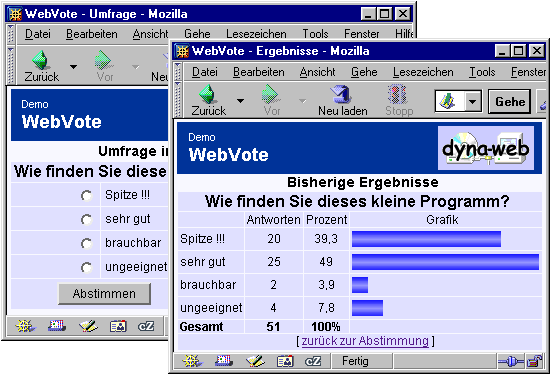Image resolution: width=550 pixels, height=374 pixels.
Task: Click the Gesamt total 51 cell
Action: pyautogui.click(x=273, y=327)
